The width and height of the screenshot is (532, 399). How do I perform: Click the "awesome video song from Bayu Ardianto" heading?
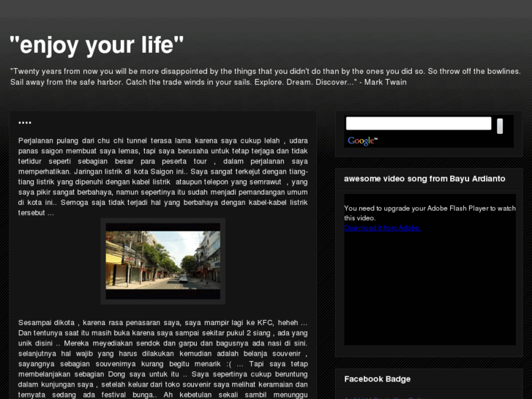click(424, 179)
